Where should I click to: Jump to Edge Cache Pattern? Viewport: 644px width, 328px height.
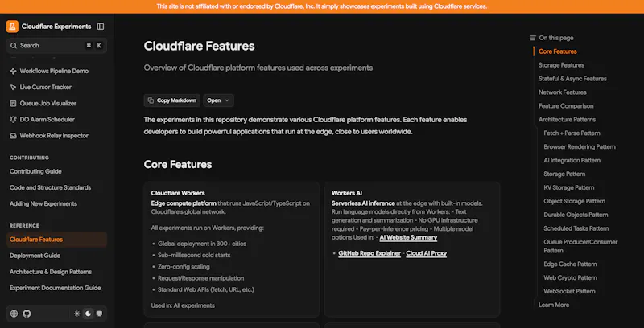point(570,264)
